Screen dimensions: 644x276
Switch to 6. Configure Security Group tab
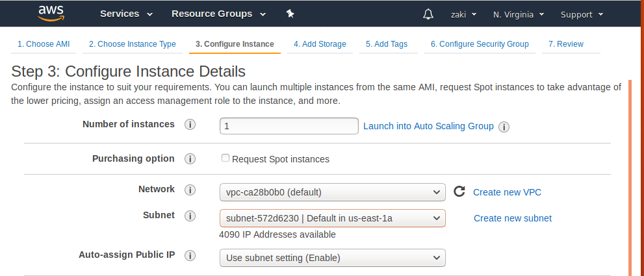tap(480, 44)
